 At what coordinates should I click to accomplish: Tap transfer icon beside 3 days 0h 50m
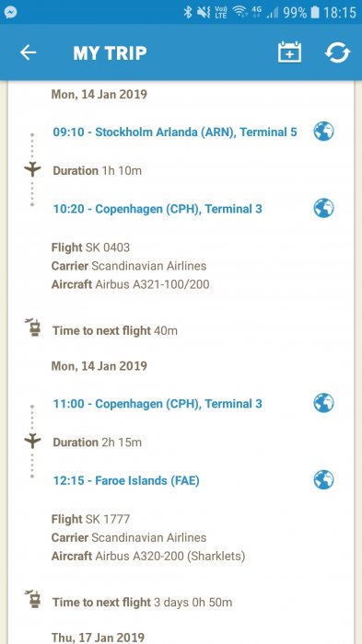33,600
